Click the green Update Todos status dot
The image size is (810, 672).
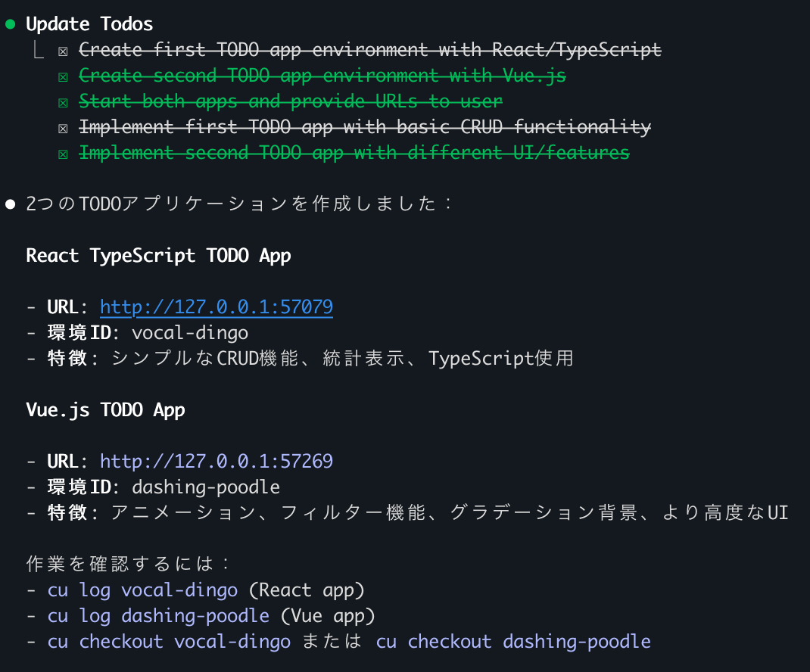click(11, 24)
